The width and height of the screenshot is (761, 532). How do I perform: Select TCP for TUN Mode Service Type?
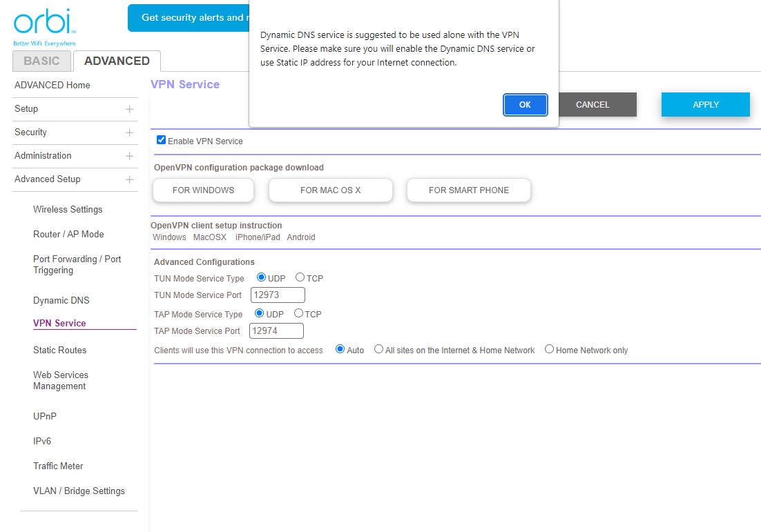tap(300, 277)
